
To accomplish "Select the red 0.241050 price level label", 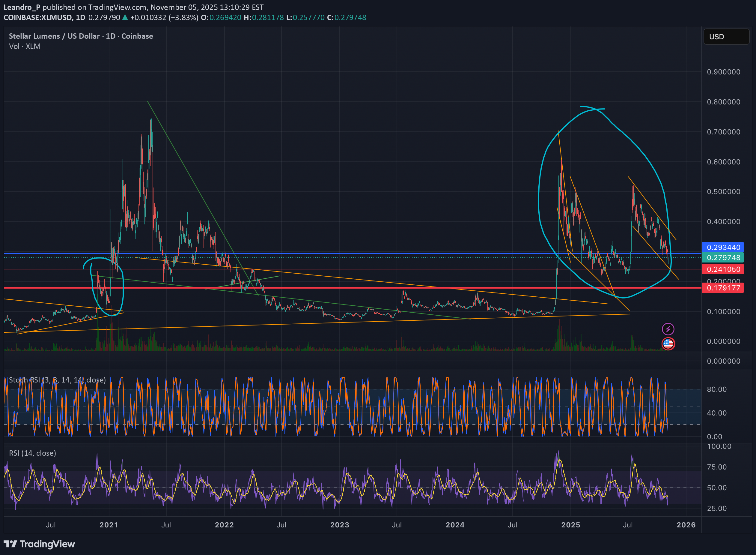I will (x=723, y=269).
